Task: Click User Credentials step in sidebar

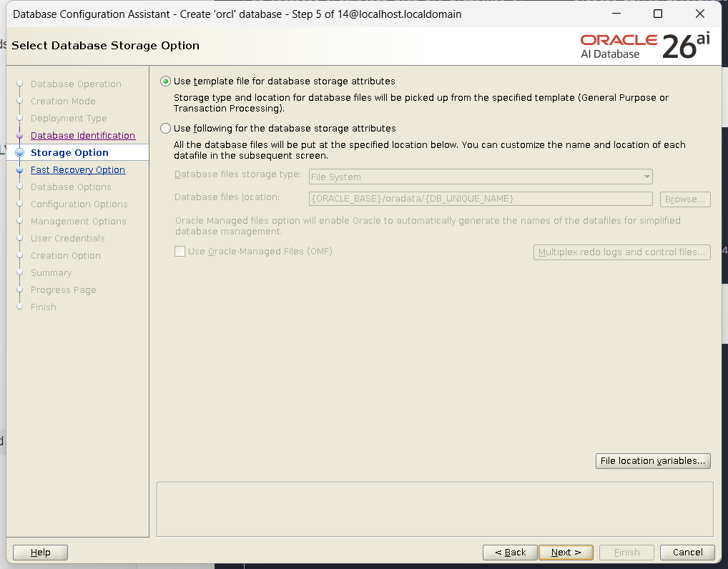Action: (x=68, y=239)
